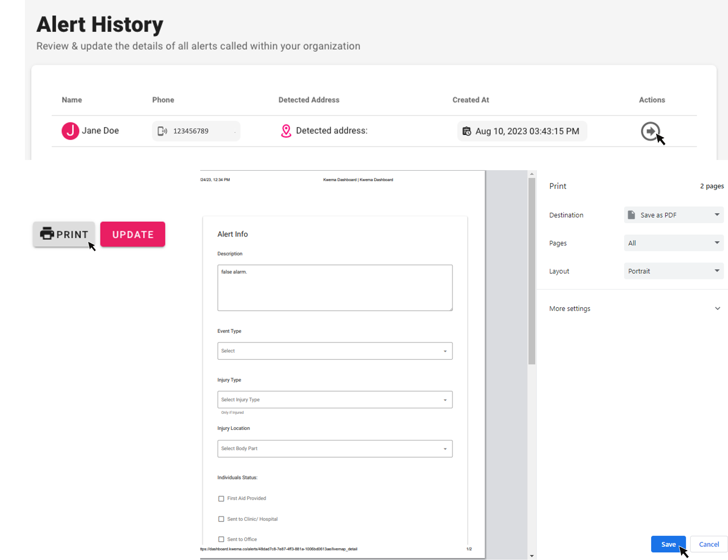Open the Destination Save as PDF dropdown
Viewport: 728px width, 560px height.
[x=673, y=215]
